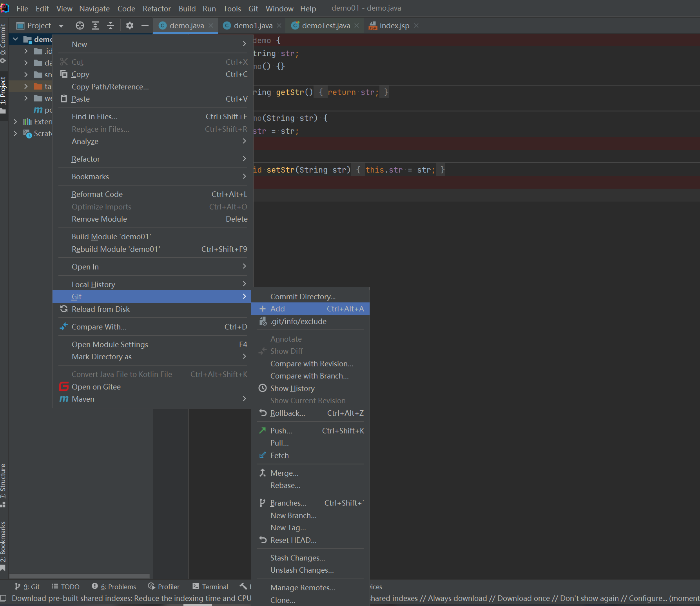Click the Maven m icon in context menu

(64, 399)
